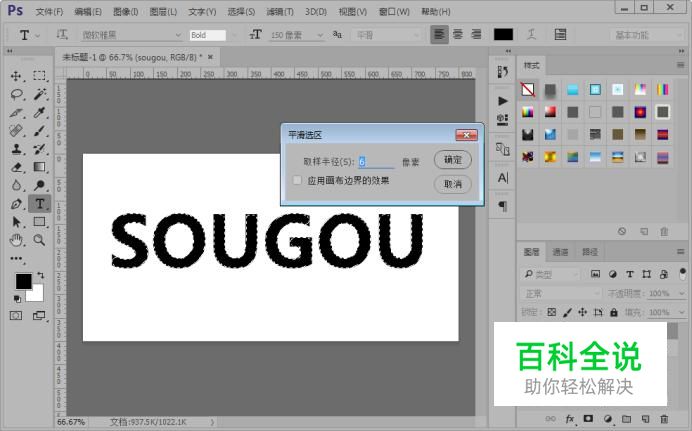Click the foreground color swatch

pyautogui.click(x=23, y=281)
